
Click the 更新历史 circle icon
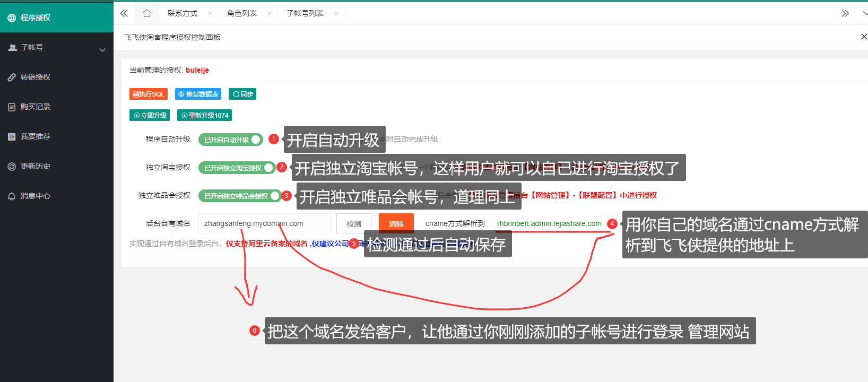pyautogui.click(x=12, y=167)
